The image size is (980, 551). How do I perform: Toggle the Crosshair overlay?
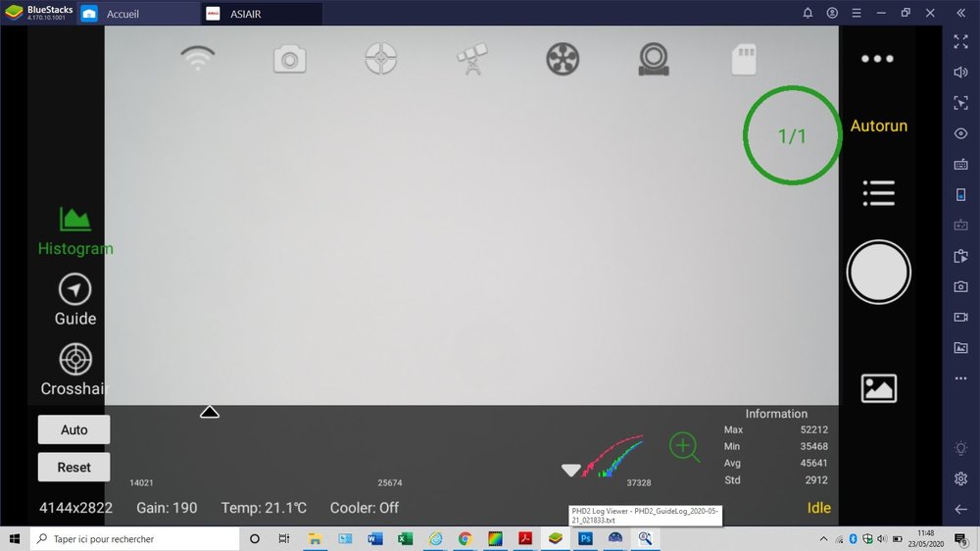pyautogui.click(x=75, y=370)
